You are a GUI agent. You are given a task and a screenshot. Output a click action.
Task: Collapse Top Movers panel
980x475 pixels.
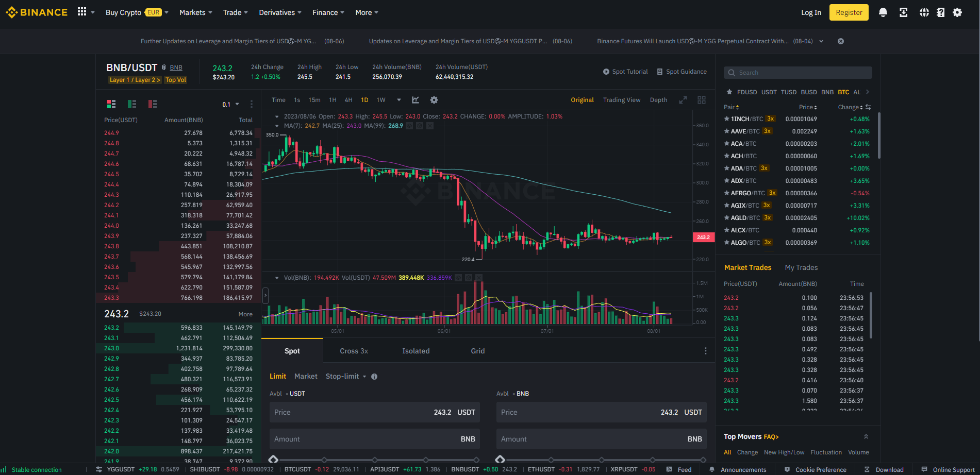pyautogui.click(x=866, y=436)
